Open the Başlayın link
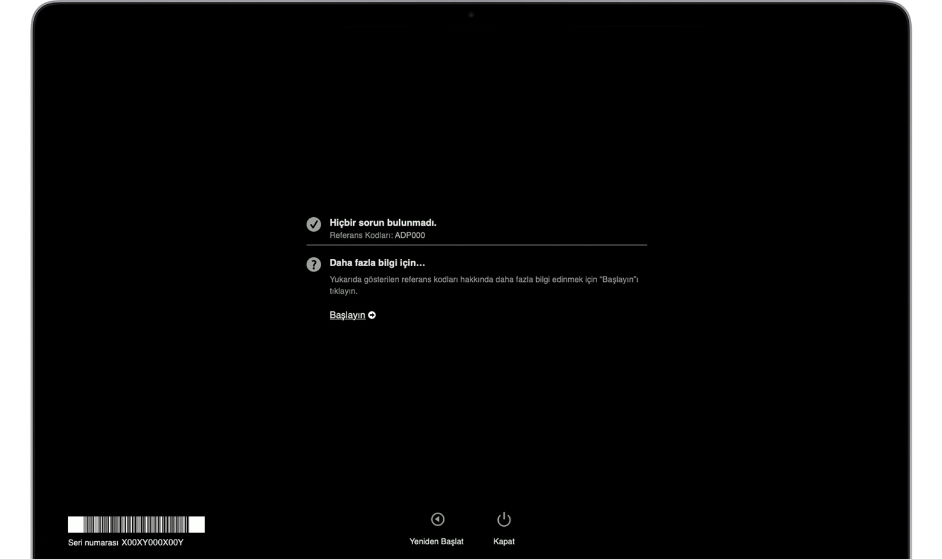 347,315
